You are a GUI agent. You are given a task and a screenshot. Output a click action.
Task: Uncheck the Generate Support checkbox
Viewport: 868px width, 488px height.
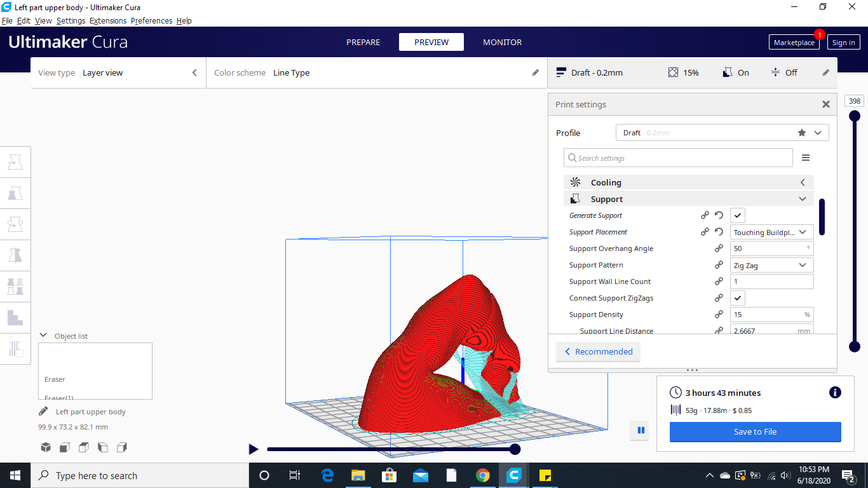tap(737, 215)
